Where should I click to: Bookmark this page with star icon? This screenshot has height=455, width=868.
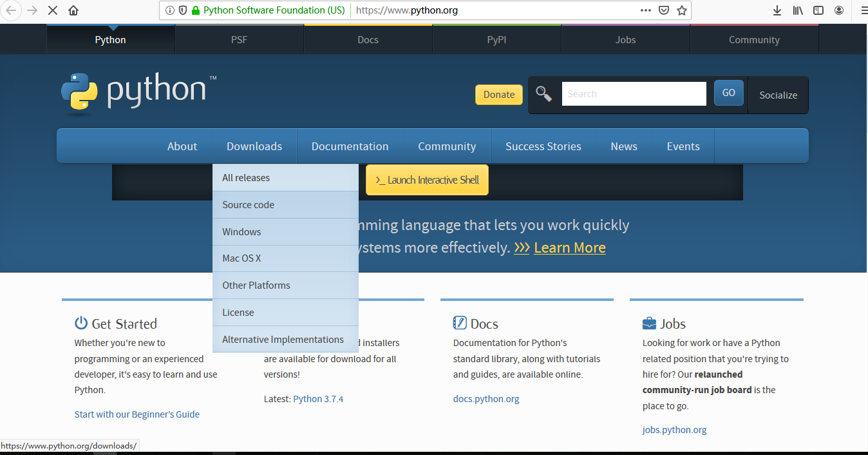click(x=682, y=10)
